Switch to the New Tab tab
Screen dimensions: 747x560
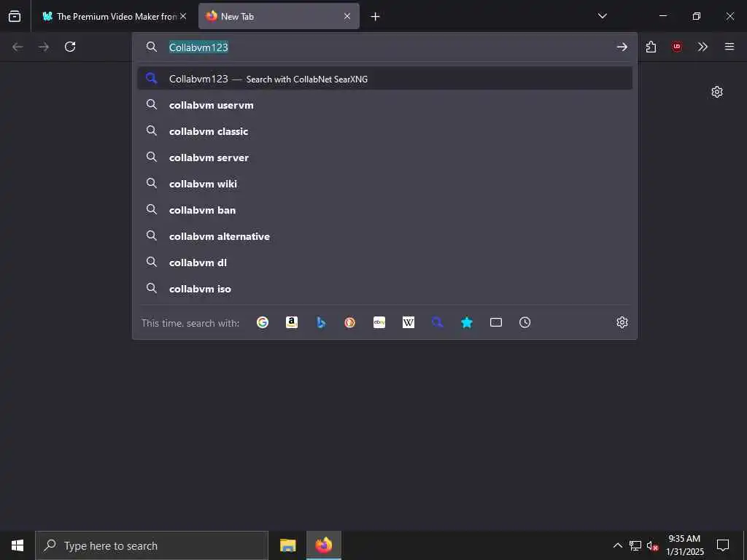[279, 16]
